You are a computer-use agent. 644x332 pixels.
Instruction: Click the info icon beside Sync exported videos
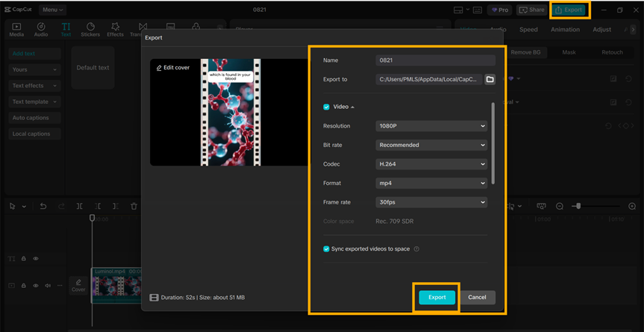[x=416, y=249]
